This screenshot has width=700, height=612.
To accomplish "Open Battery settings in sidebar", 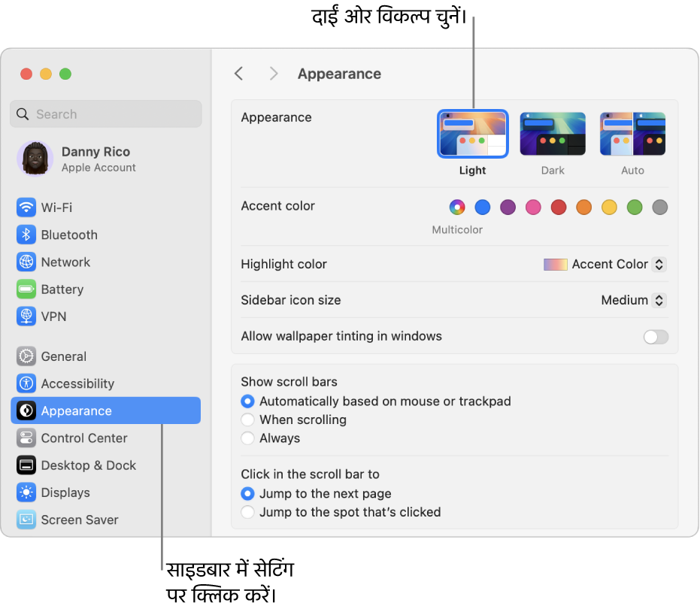I will [x=106, y=289].
